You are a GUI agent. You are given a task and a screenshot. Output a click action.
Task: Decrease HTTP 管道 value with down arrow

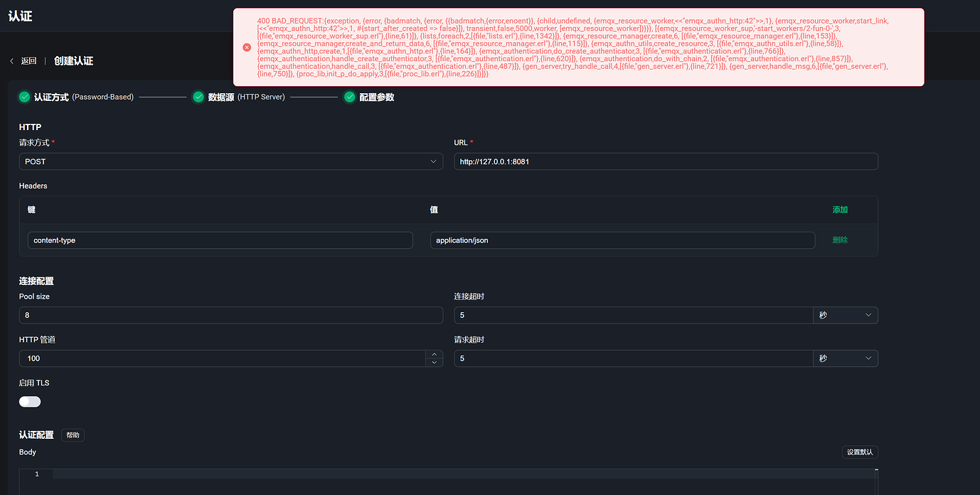coord(434,363)
